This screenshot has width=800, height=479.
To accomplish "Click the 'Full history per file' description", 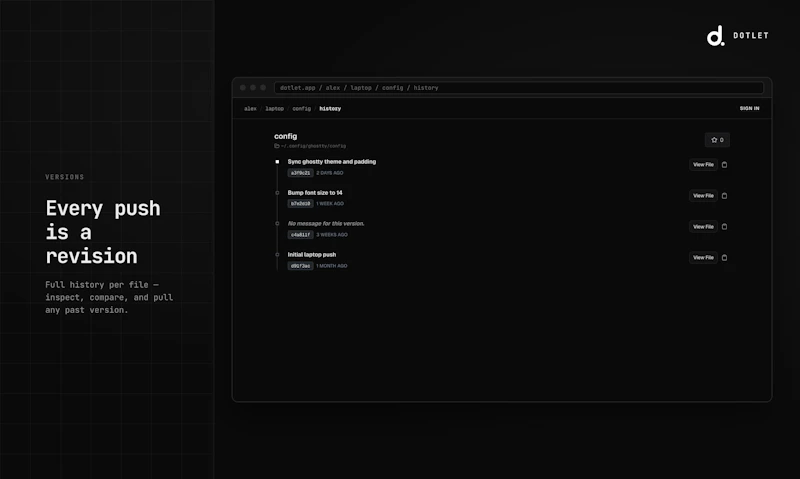I will pyautogui.click(x=109, y=297).
